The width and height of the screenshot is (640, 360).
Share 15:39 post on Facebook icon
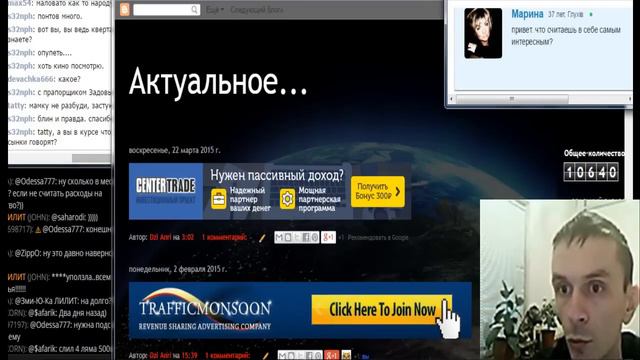[309, 356]
